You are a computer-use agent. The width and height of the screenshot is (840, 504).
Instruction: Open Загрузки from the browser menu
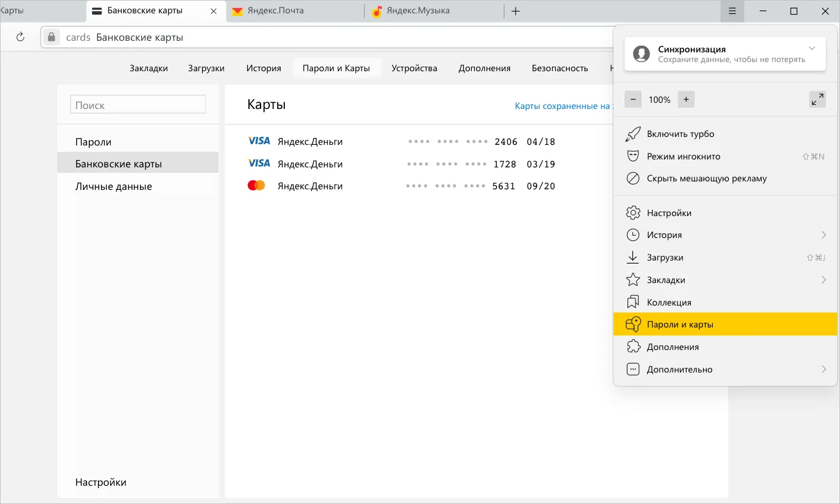[726, 257]
